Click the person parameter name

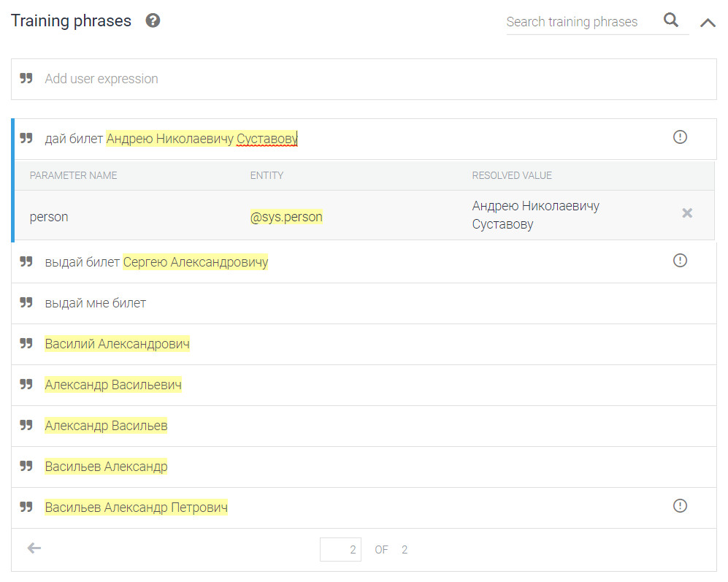point(49,217)
